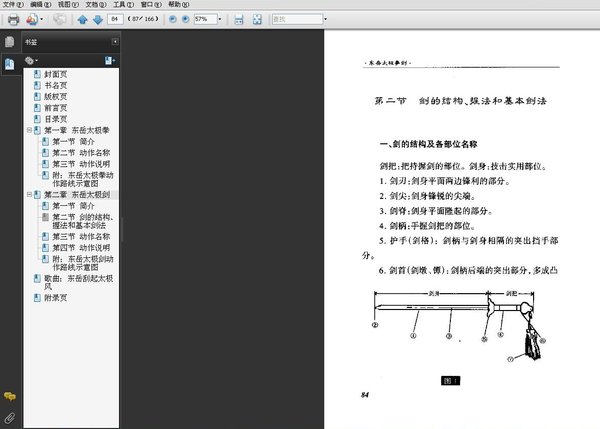Open the 帮助 menu

tap(178, 4)
